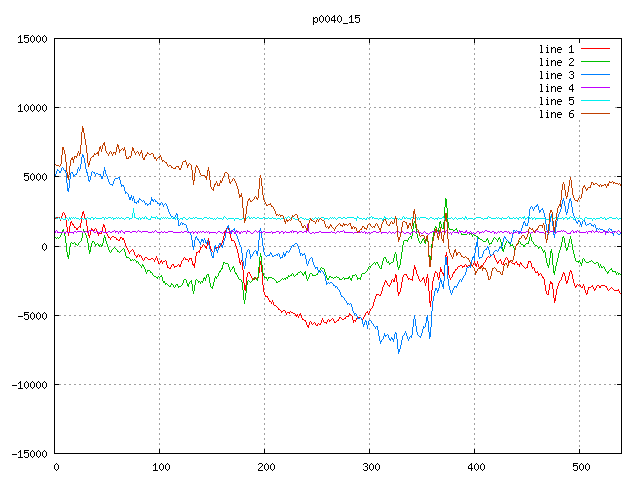Click the red sample next to line 1
Viewport: 640px width, 480px height.
pyautogui.click(x=595, y=49)
